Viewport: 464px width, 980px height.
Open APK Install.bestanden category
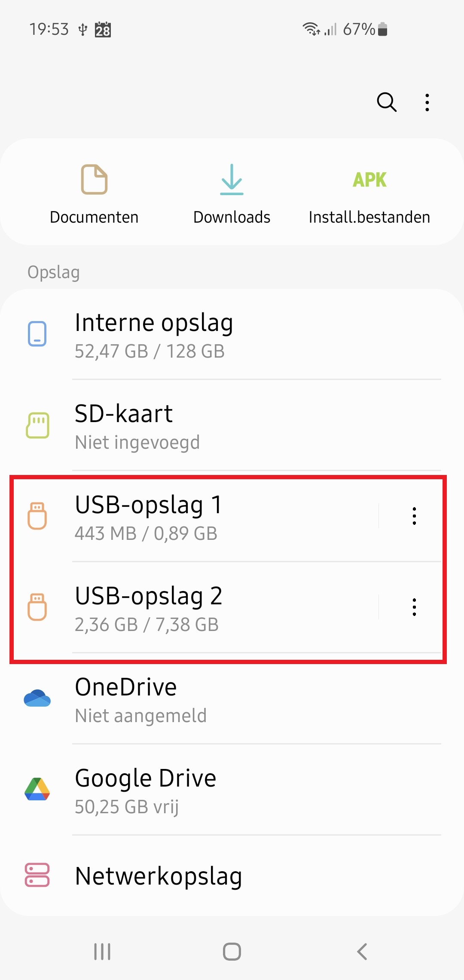(369, 180)
